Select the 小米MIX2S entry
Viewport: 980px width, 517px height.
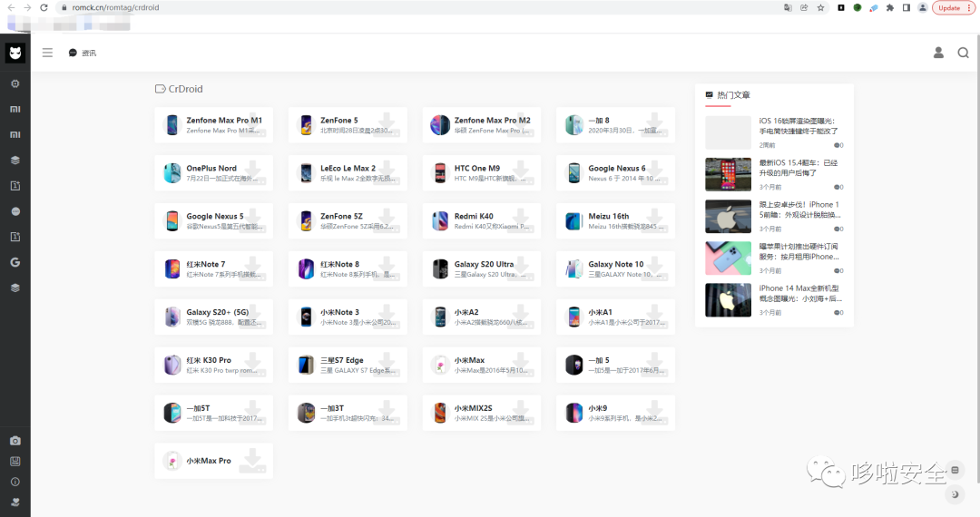(482, 414)
